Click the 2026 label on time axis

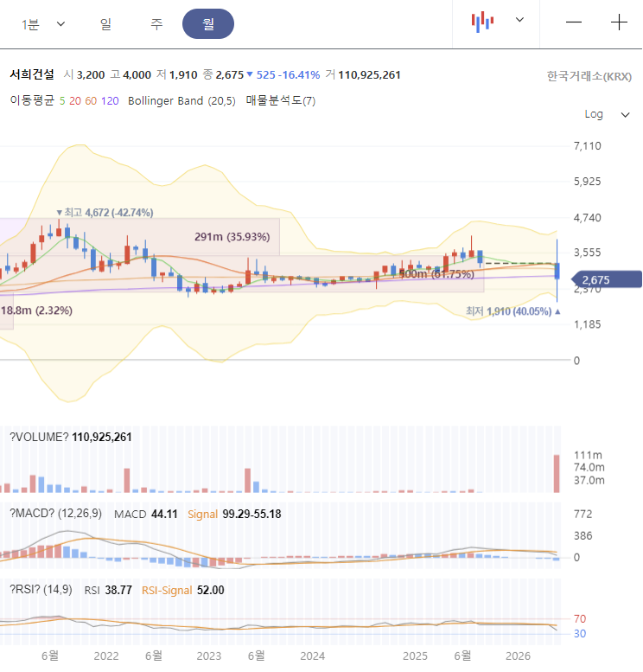click(x=518, y=656)
